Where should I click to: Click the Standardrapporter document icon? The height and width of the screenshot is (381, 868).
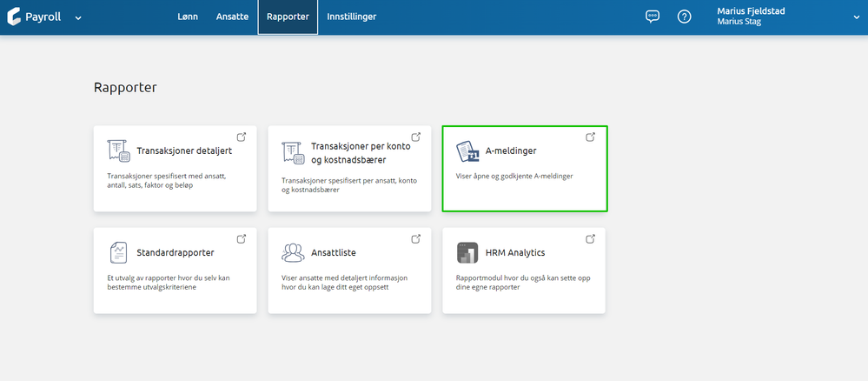(x=118, y=253)
